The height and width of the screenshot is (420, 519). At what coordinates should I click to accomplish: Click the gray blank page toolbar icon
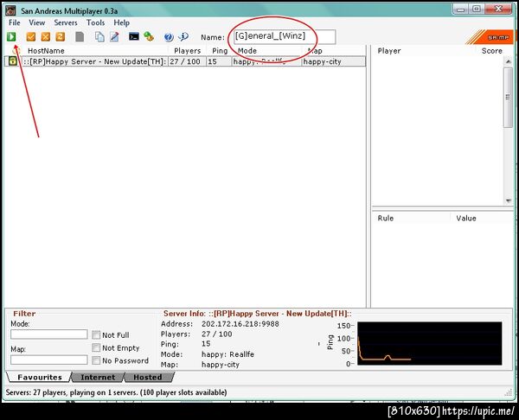coord(80,36)
